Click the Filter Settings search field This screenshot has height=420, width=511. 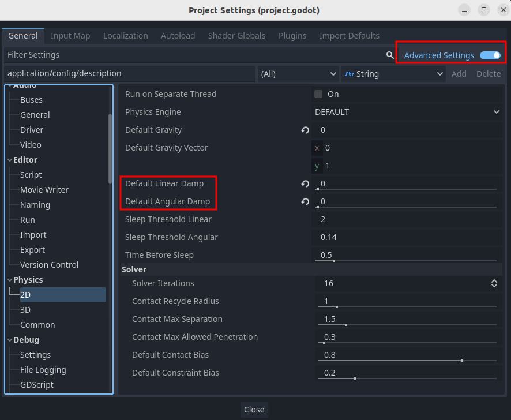click(x=194, y=55)
